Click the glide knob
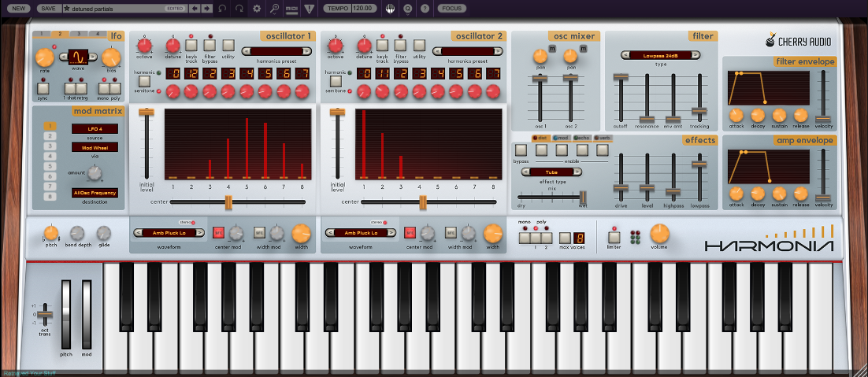This screenshot has height=377, width=868. pos(103,233)
